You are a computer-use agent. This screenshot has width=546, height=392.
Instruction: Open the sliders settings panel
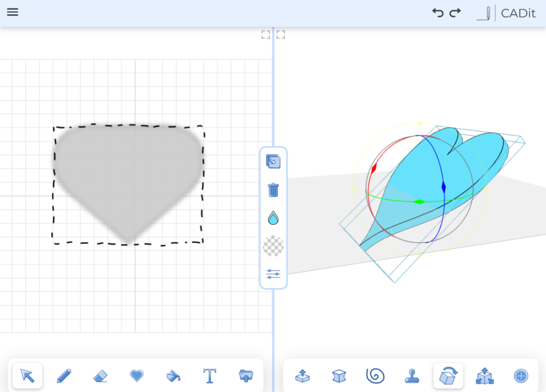(x=274, y=274)
